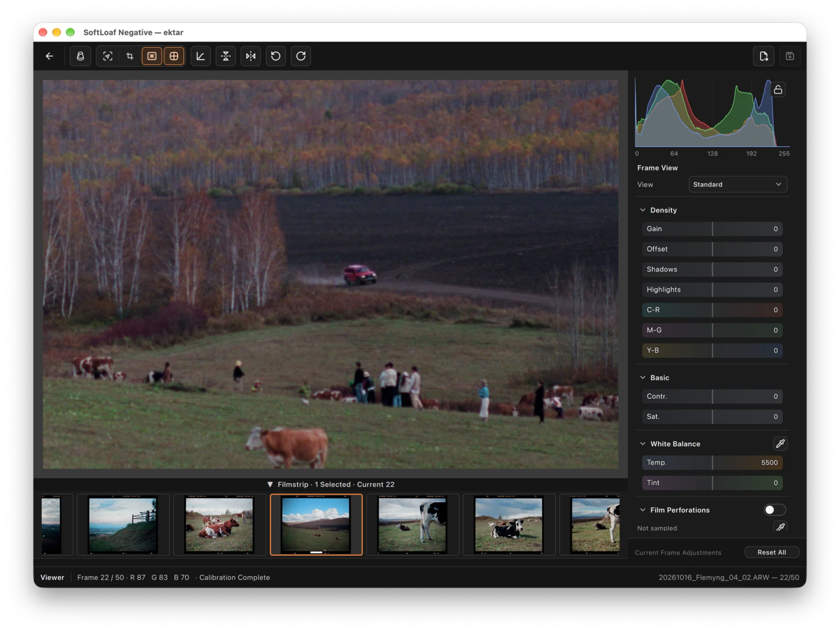Rotate the frame clockwise

301,56
